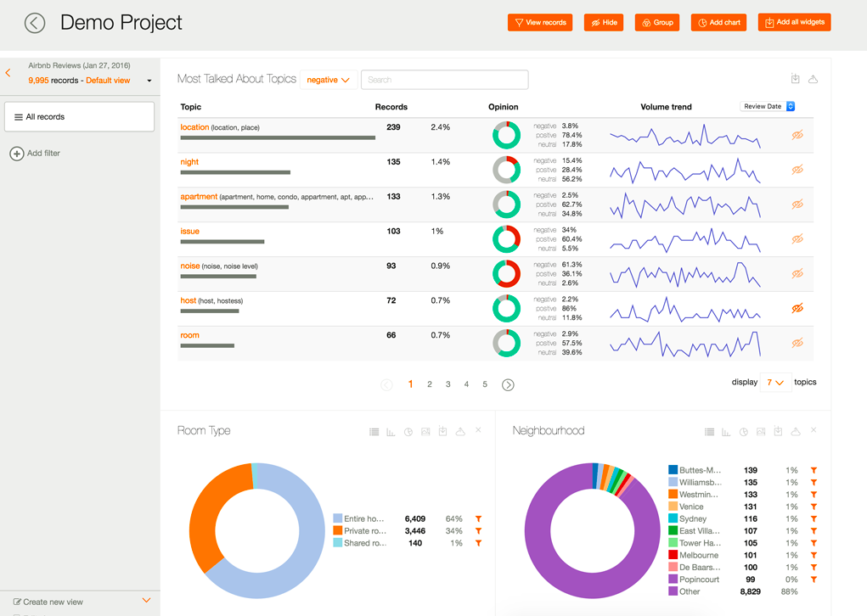The width and height of the screenshot is (867, 616).
Task: Open the Default view dropdown arrow
Action: (x=149, y=81)
